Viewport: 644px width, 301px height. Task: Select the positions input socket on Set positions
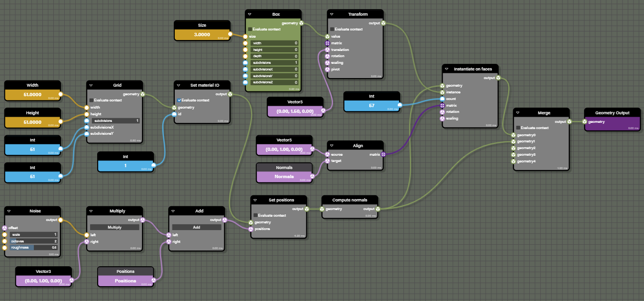click(x=252, y=229)
